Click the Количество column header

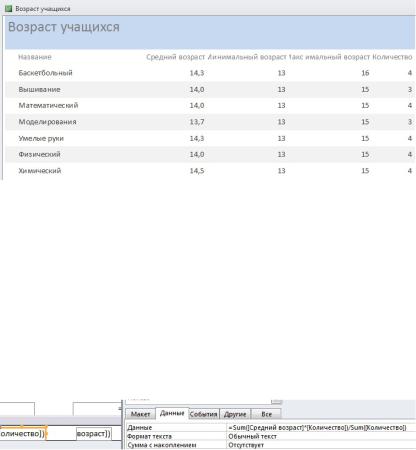(x=392, y=57)
